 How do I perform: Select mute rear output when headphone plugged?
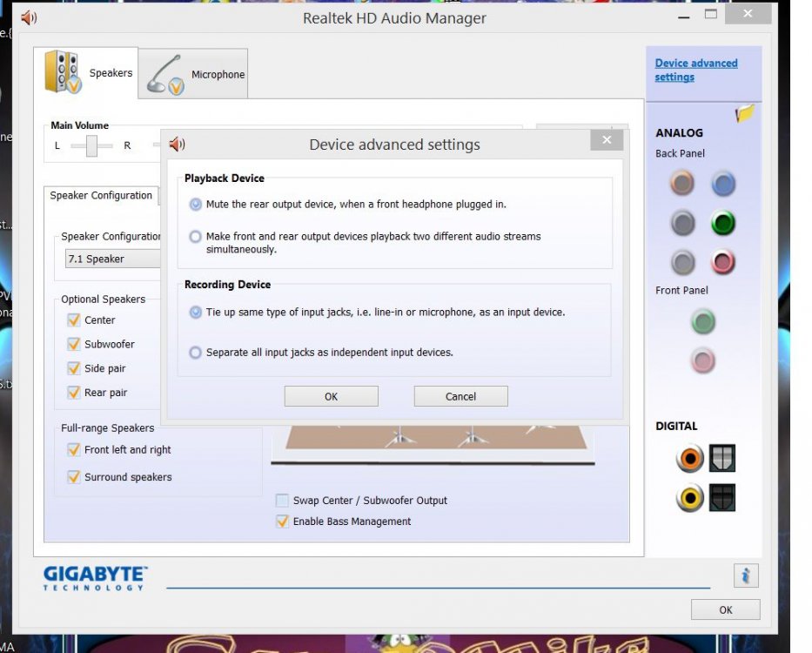click(195, 205)
